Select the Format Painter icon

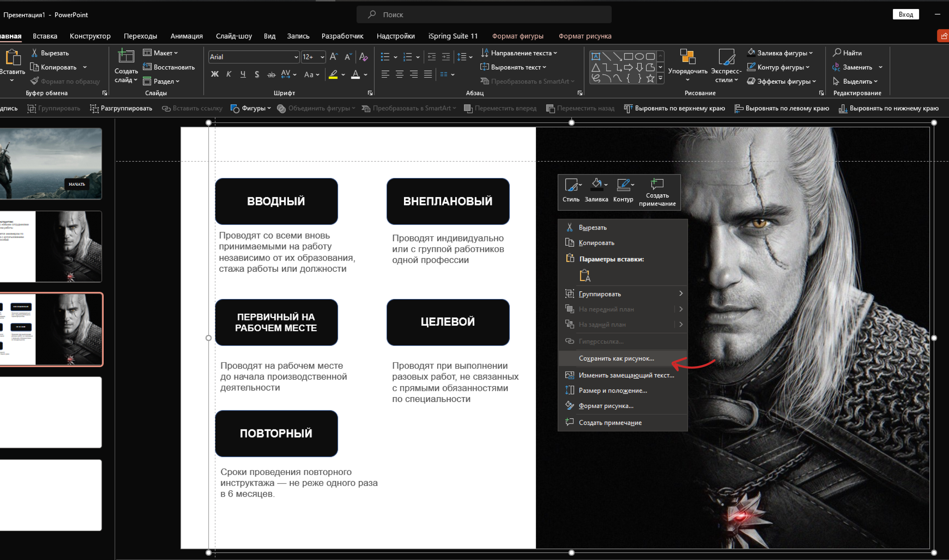pyautogui.click(x=34, y=81)
